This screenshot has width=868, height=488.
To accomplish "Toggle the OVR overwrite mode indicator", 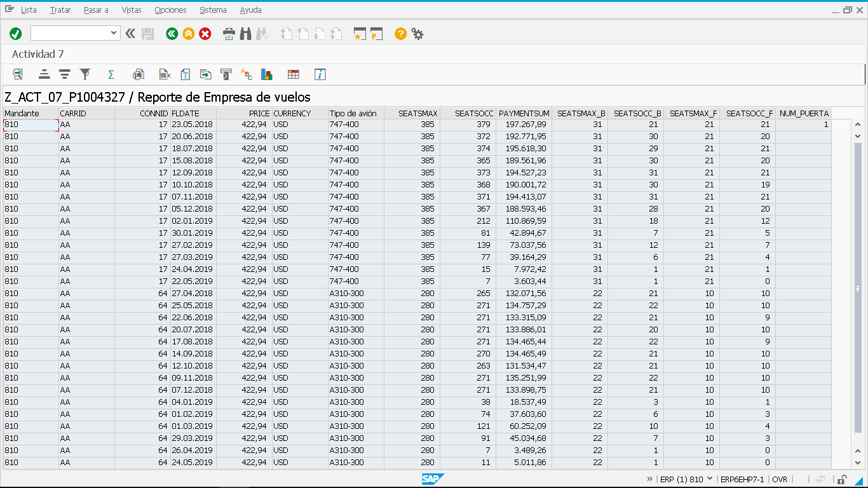I will [779, 479].
